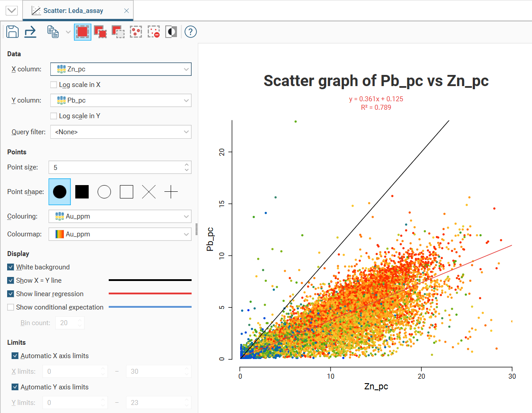Click the Clear selection icon

pos(154,32)
